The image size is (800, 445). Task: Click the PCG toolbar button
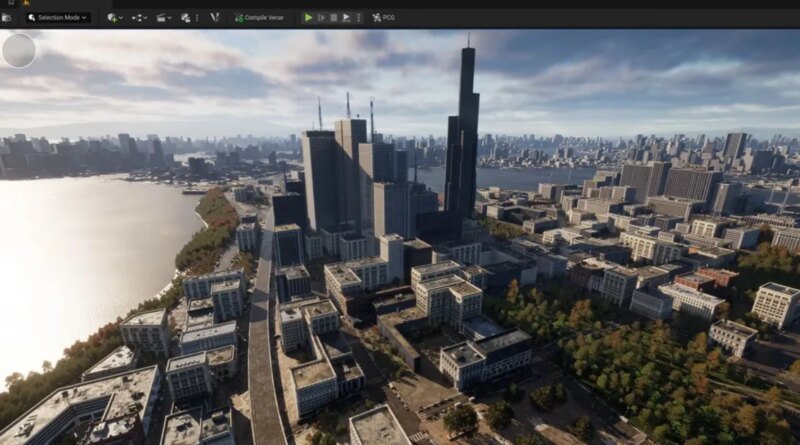coord(383,18)
